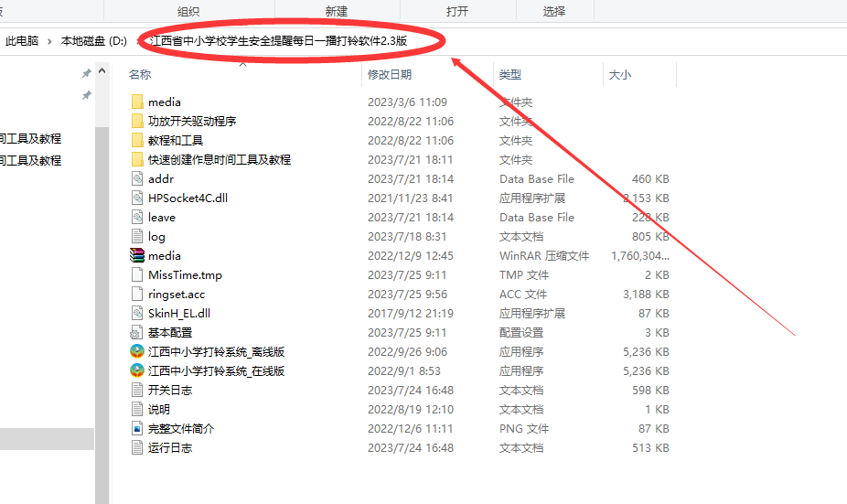Screen dimensions: 847x504
Task: Open the 选择 ribbon group
Action: coord(554,11)
